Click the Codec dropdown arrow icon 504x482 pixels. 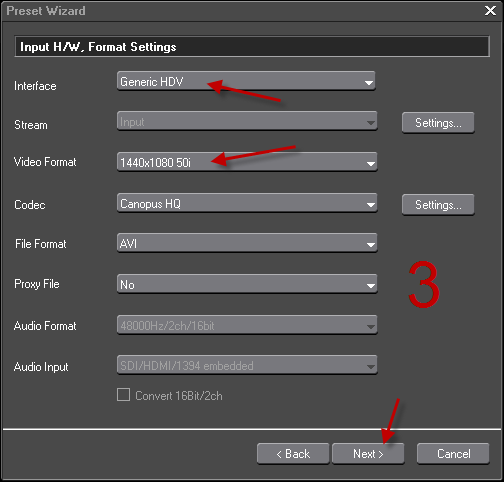coord(370,205)
